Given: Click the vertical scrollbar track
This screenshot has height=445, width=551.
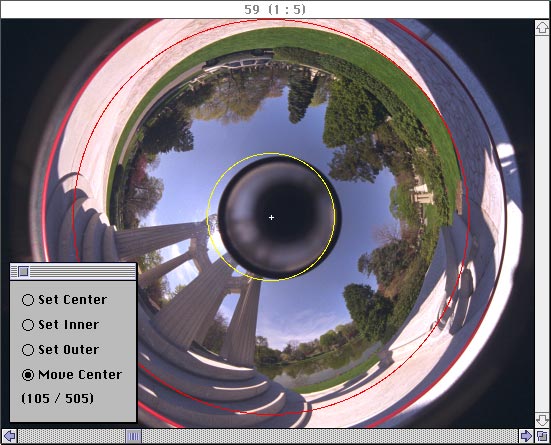Looking at the screenshot, I should (x=542, y=224).
